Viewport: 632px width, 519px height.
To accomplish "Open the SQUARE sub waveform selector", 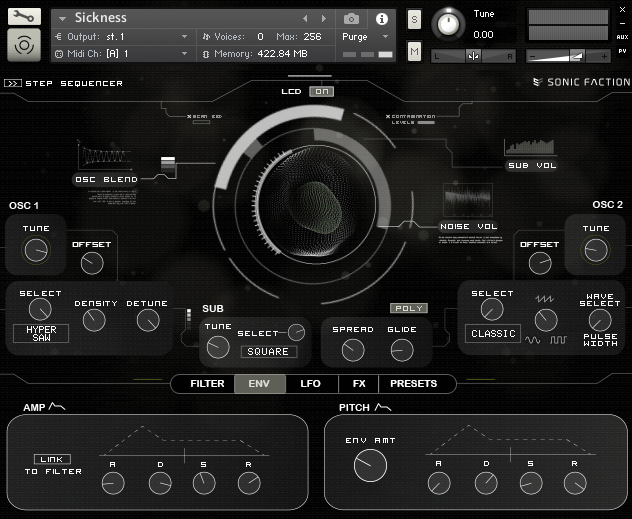I will (269, 352).
